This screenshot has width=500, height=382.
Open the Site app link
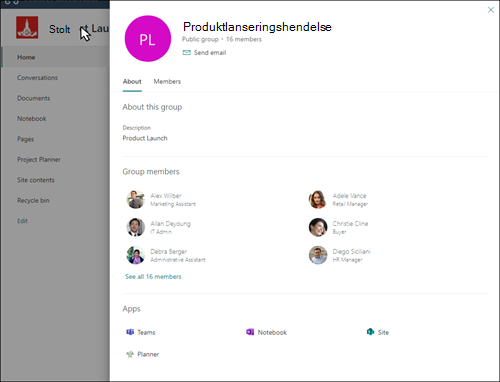(x=383, y=332)
